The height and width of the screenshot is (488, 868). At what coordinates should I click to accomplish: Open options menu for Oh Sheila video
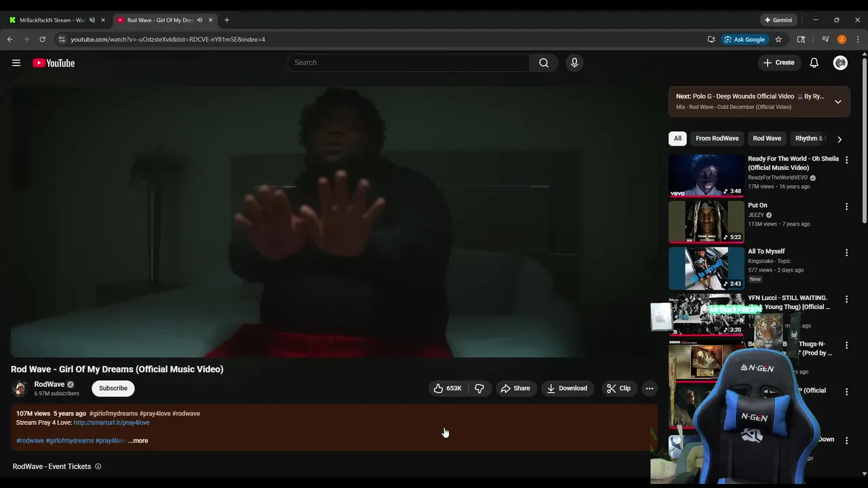(846, 160)
